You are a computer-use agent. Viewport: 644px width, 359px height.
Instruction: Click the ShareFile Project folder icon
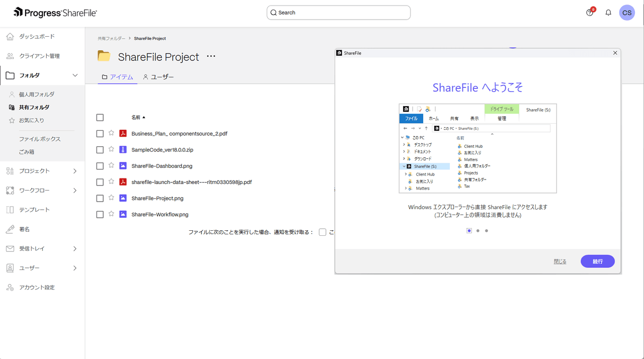[104, 56]
